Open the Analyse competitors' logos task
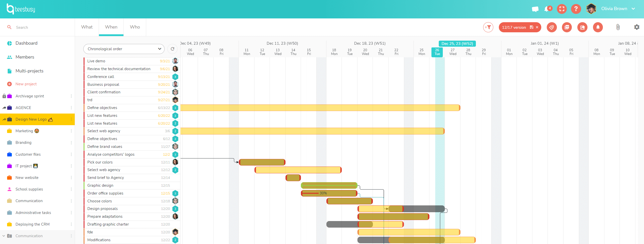Viewport: 644px width, 244px height. coord(111,154)
